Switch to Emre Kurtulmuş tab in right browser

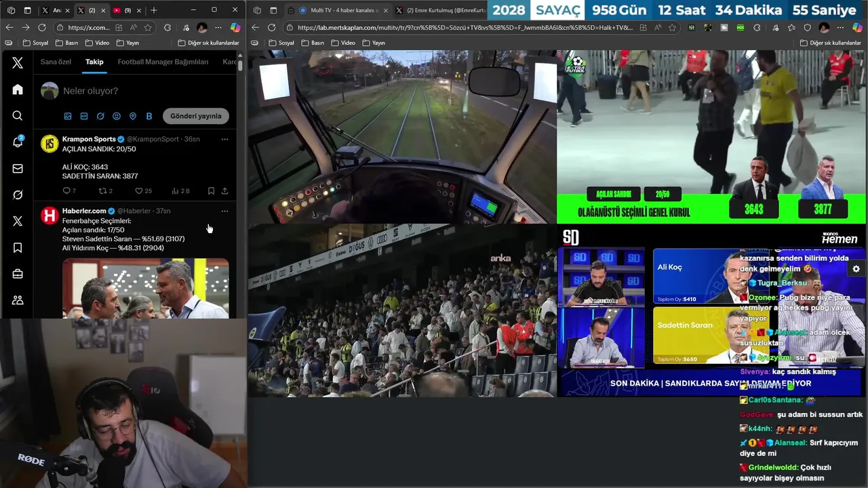coord(441,10)
